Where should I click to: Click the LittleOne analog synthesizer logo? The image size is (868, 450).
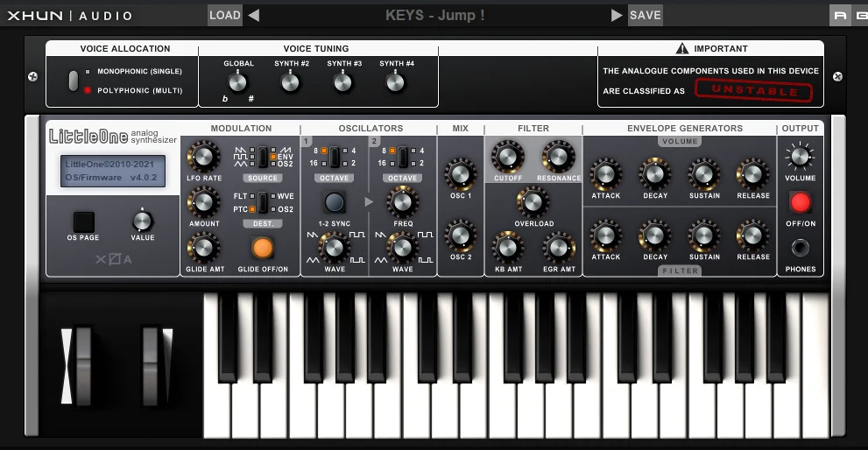click(112, 136)
